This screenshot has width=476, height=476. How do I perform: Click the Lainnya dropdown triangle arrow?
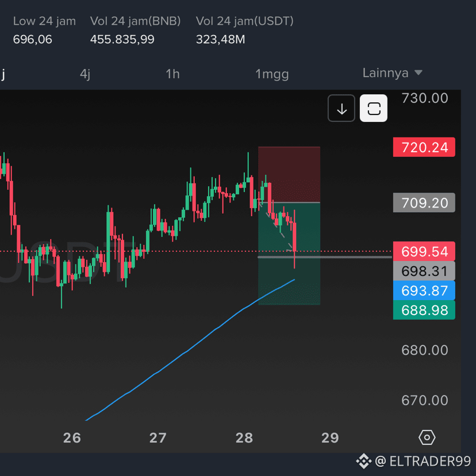click(419, 72)
